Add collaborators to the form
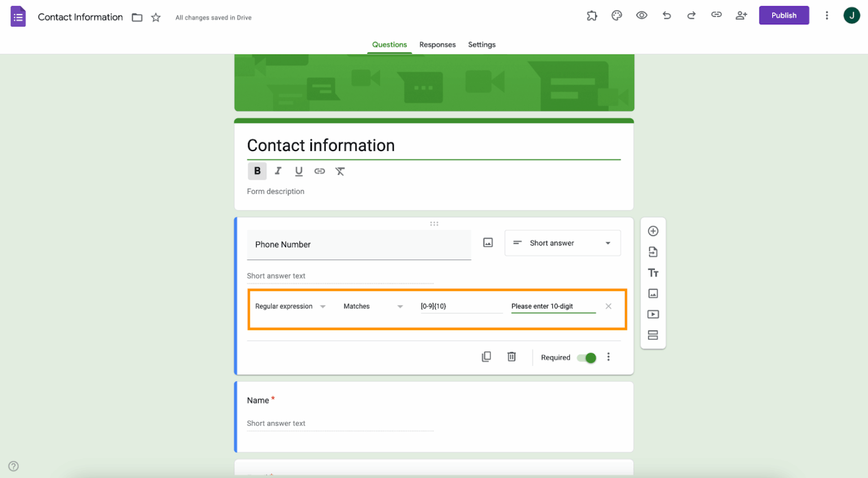Image resolution: width=868 pixels, height=478 pixels. (741, 15)
